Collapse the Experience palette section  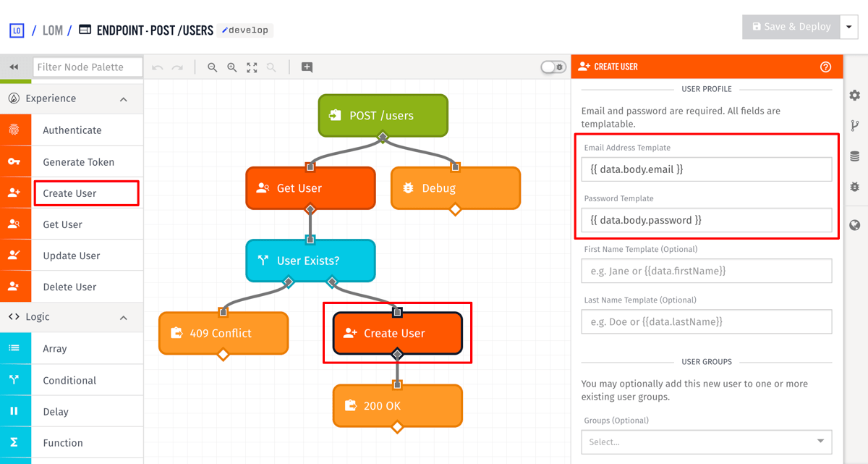coord(124,99)
